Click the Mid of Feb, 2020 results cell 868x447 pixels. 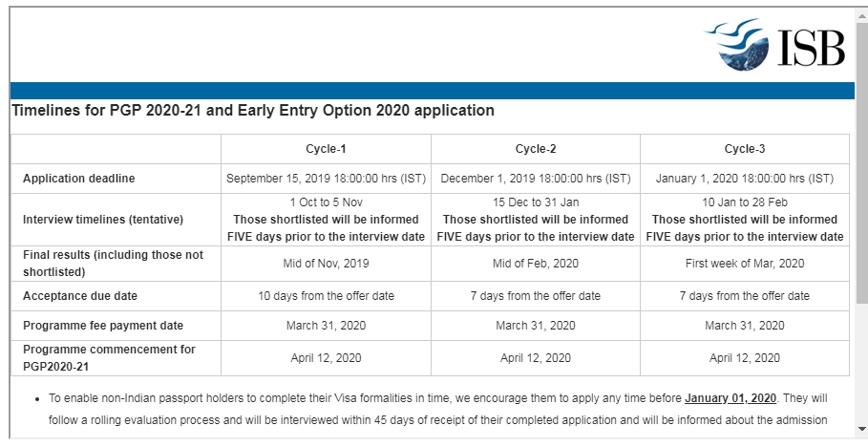click(536, 264)
